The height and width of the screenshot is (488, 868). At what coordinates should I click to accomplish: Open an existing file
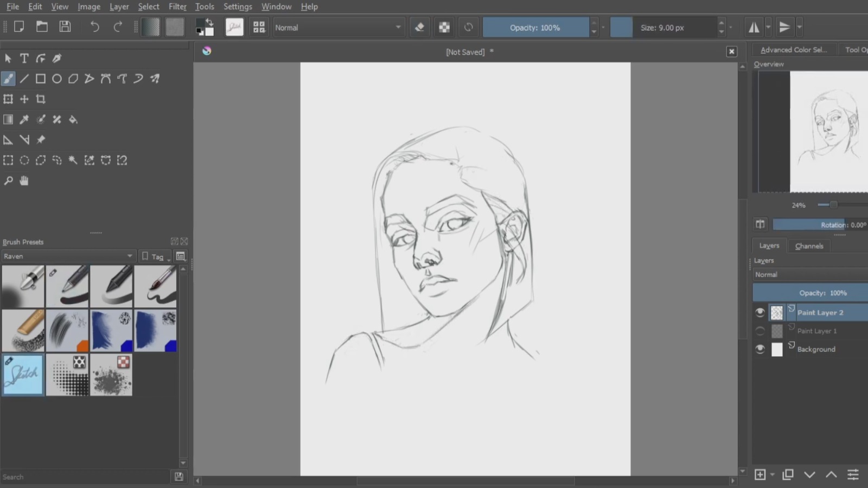[42, 27]
